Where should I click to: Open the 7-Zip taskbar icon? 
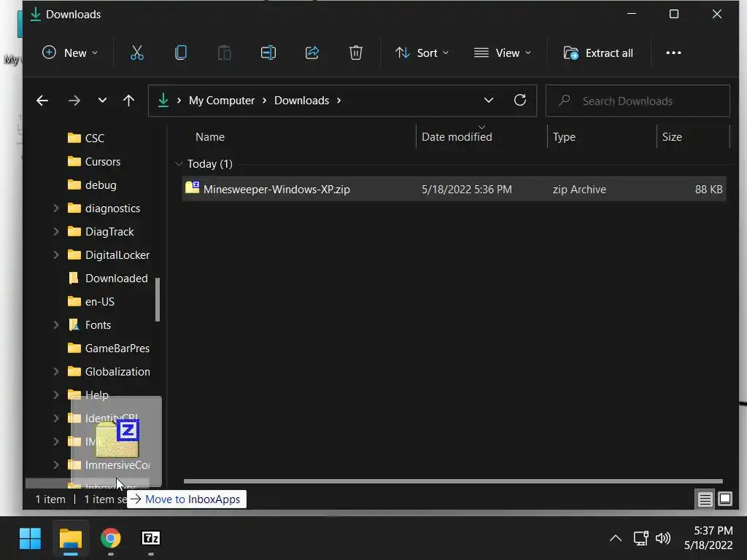(151, 538)
